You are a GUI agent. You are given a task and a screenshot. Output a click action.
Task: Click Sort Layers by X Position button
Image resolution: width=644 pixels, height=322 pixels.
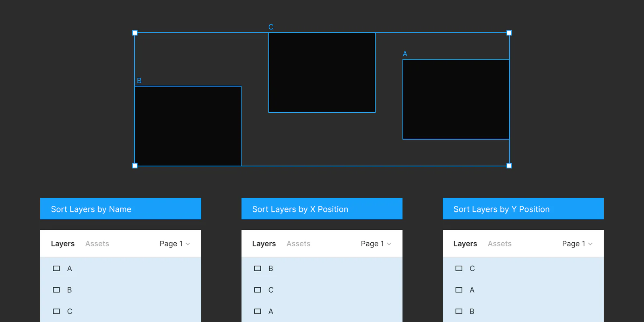(x=322, y=208)
